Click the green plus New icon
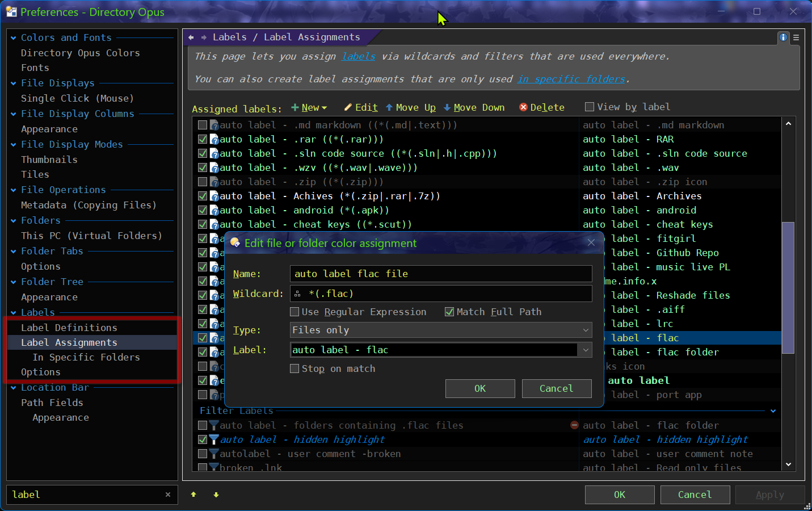The width and height of the screenshot is (812, 511). click(295, 107)
